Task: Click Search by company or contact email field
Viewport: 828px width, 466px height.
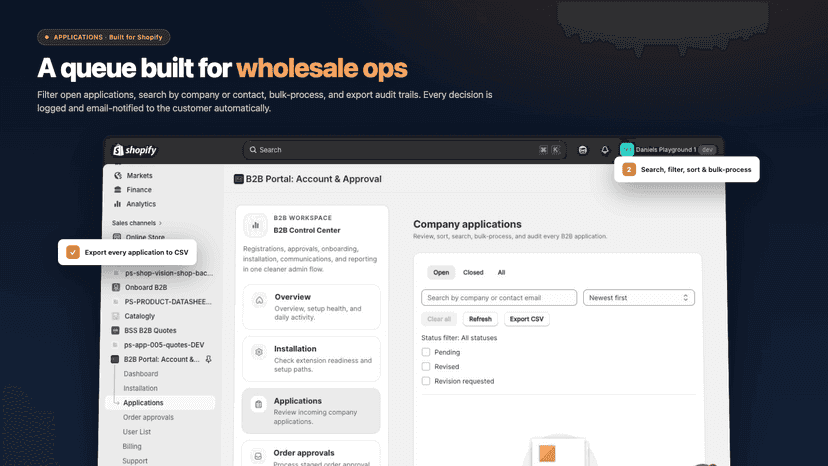Action: (x=499, y=298)
